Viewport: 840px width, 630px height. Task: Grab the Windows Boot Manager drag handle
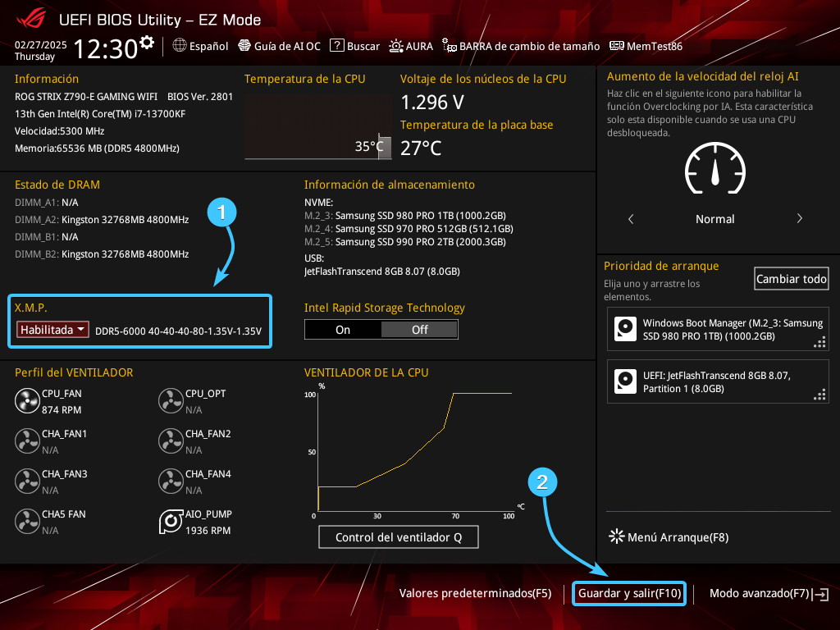pos(819,342)
